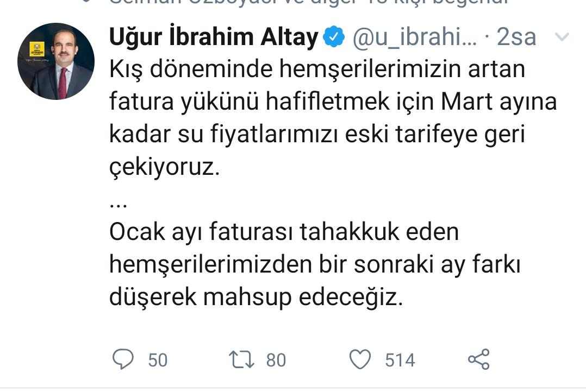The width and height of the screenshot is (586, 392).
Task: Click the blue verified badge
Action: pos(333,37)
